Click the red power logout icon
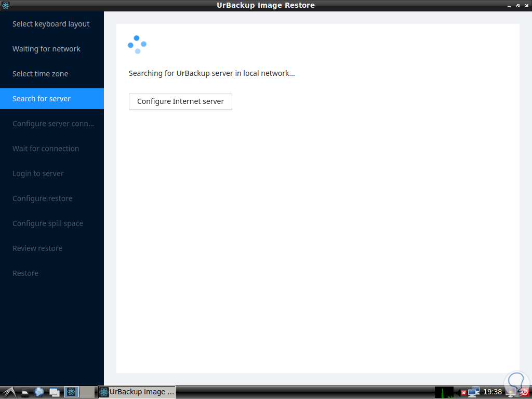 point(524,393)
